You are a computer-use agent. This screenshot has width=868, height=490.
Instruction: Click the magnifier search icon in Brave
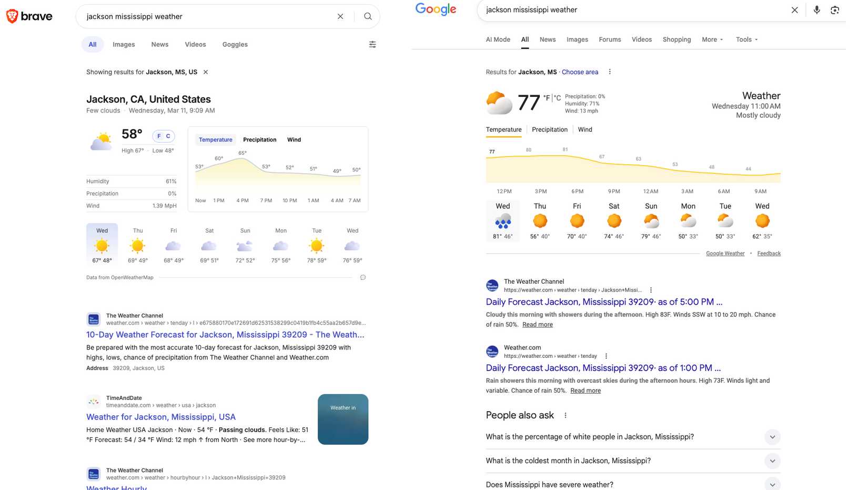click(368, 16)
